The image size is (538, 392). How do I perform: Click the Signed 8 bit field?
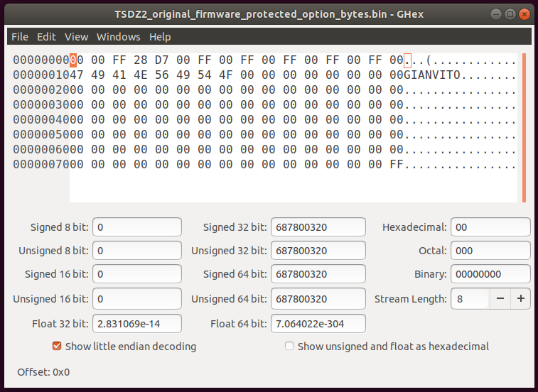pos(137,227)
